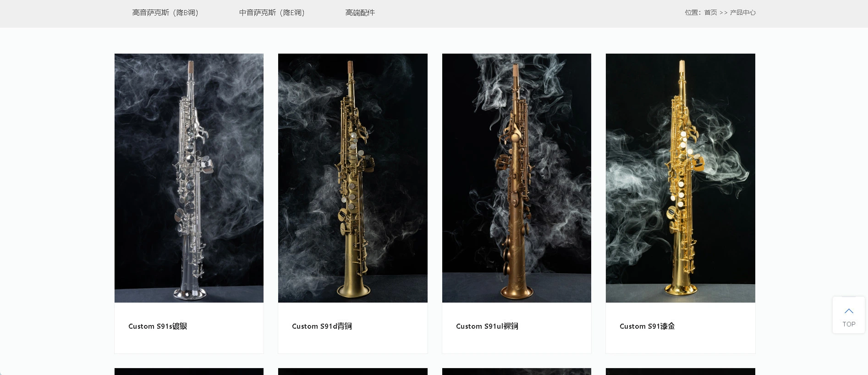The width and height of the screenshot is (868, 375).
Task: Open fourth product thumbnail in the bottom row
Action: coord(680,371)
